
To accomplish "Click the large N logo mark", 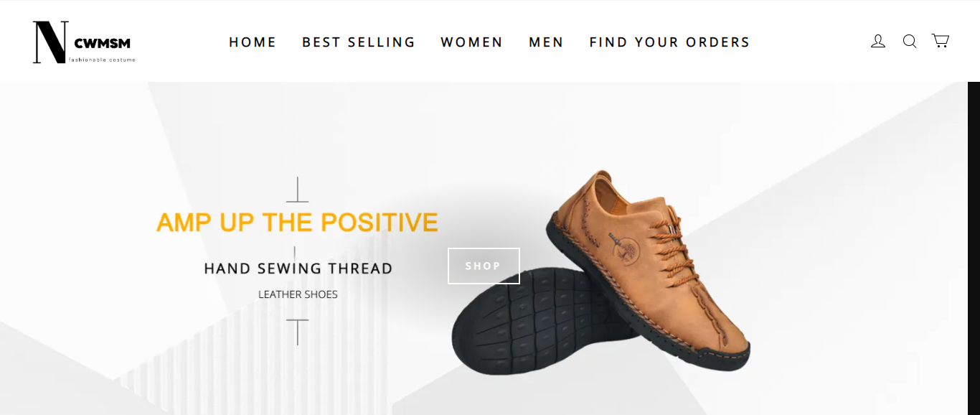I will (50, 42).
